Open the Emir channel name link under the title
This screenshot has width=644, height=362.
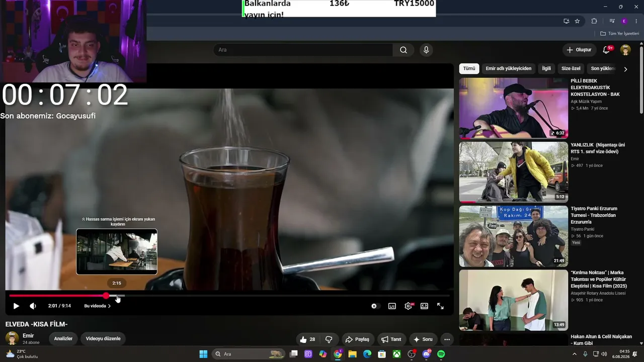(28, 336)
